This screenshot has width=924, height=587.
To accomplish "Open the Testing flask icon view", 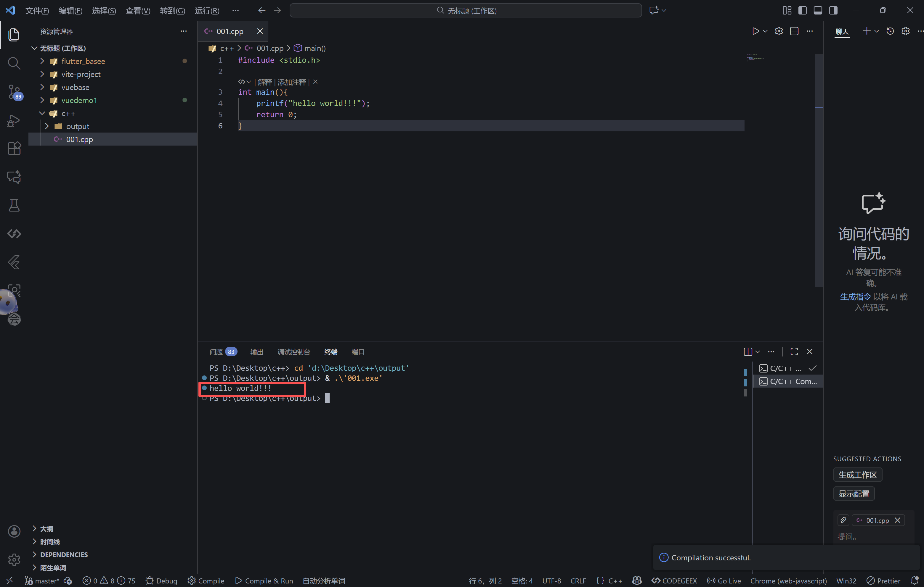I will [14, 206].
